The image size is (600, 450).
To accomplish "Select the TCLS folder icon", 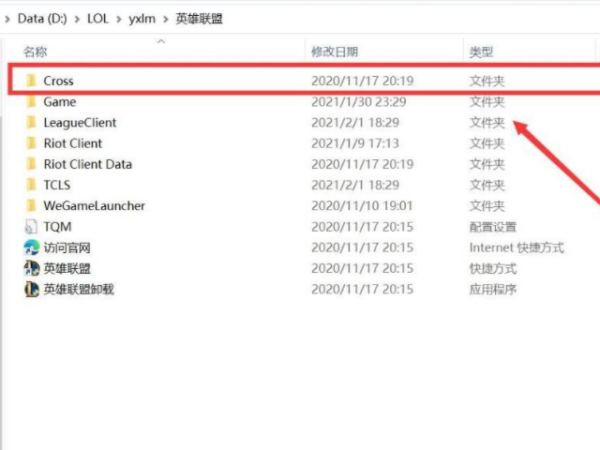I will 31,185.
